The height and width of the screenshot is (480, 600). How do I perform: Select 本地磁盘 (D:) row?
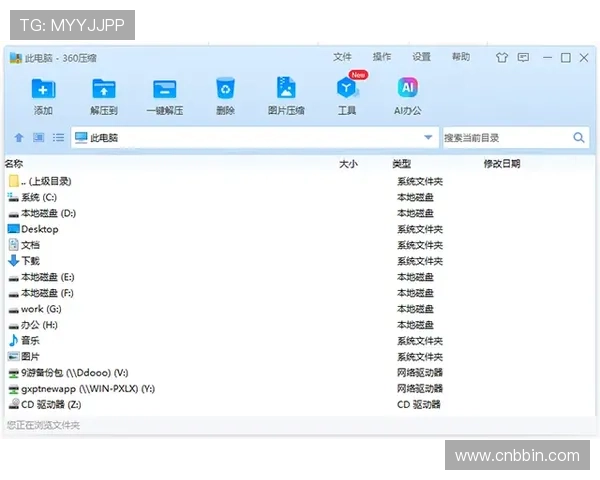pyautogui.click(x=300, y=213)
